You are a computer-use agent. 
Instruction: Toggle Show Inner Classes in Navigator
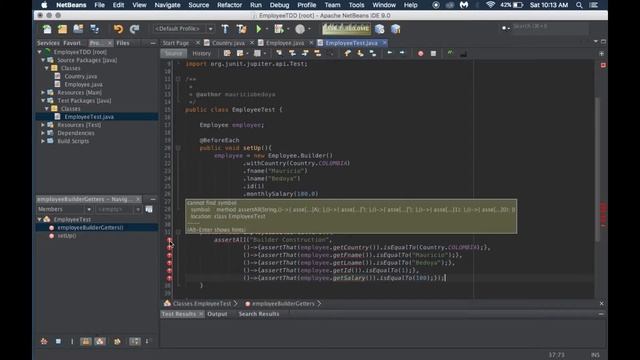click(x=100, y=341)
